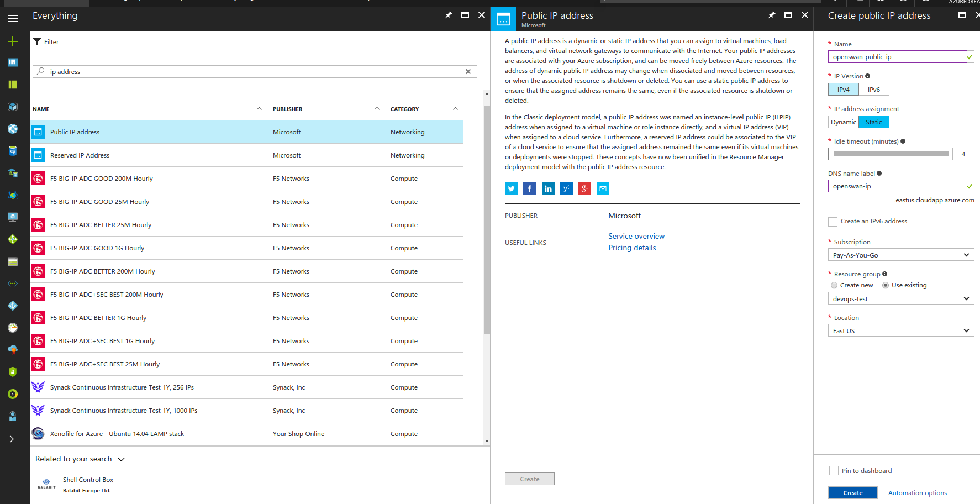Viewport: 980px width, 504px height.
Task: Select F5 BIG-IP ADC GOOD 200M Hourly
Action: pos(247,179)
